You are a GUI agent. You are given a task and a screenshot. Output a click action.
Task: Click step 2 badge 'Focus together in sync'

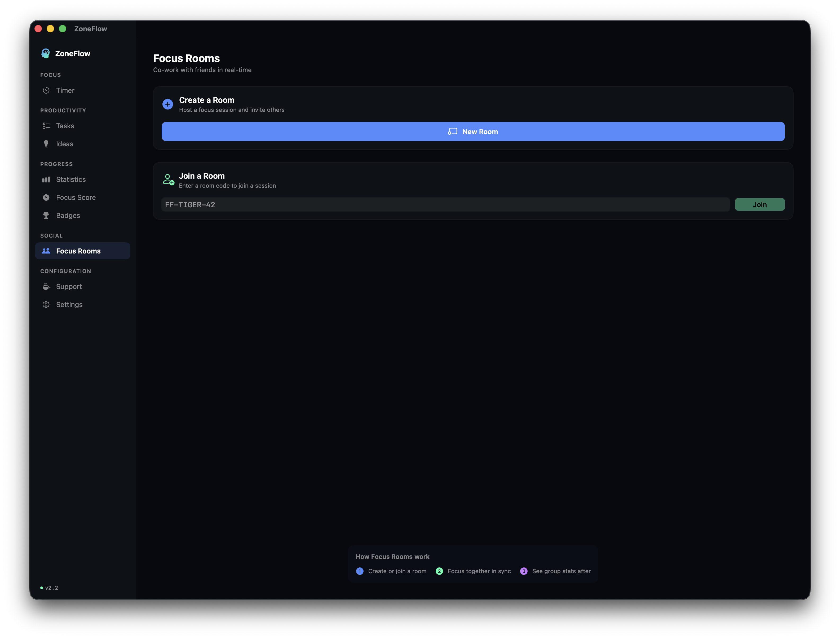[x=439, y=571]
